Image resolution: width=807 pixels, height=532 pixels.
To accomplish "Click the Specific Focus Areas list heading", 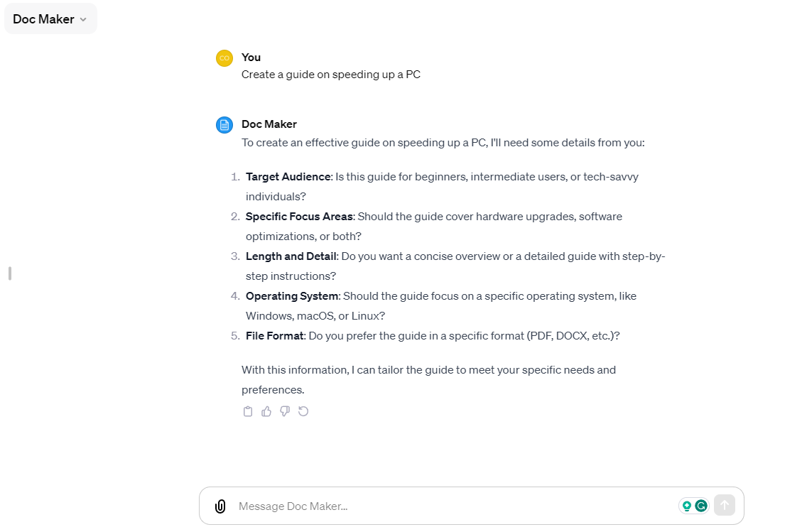I will (x=299, y=217).
